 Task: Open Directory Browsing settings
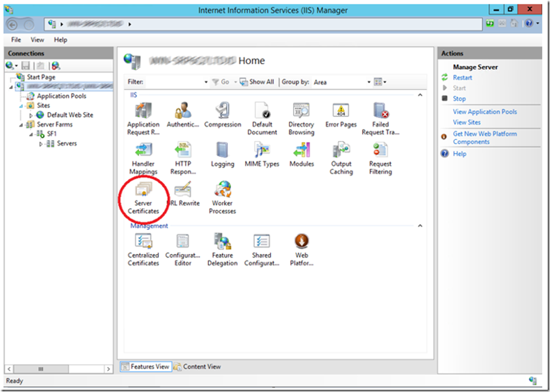(301, 119)
